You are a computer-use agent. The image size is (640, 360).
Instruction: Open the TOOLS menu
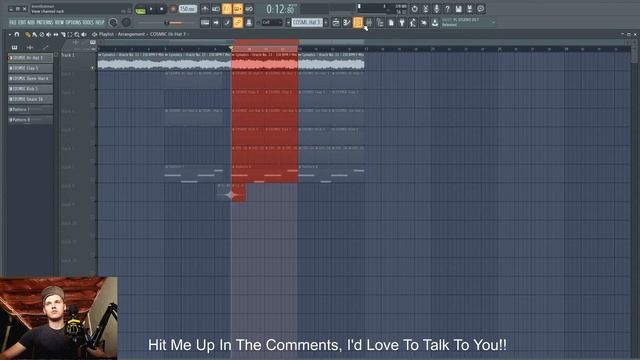88,22
